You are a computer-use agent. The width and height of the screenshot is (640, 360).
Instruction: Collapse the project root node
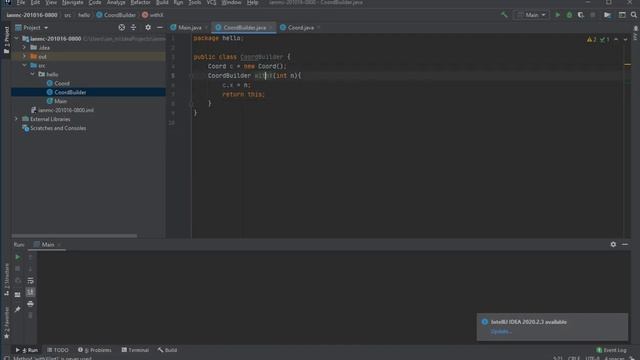click(x=16, y=38)
